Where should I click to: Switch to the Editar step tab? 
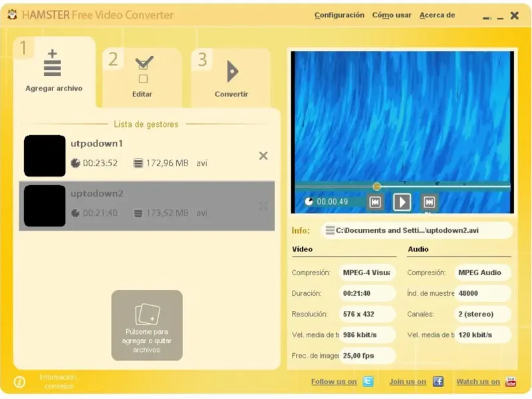(142, 77)
